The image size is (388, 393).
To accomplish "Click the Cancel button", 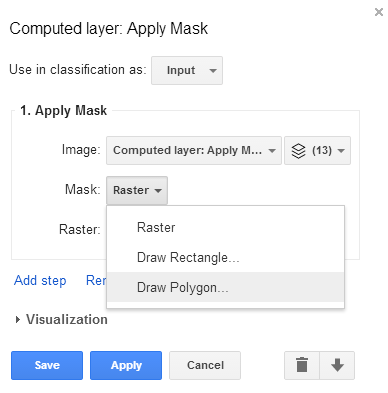I will 205,365.
